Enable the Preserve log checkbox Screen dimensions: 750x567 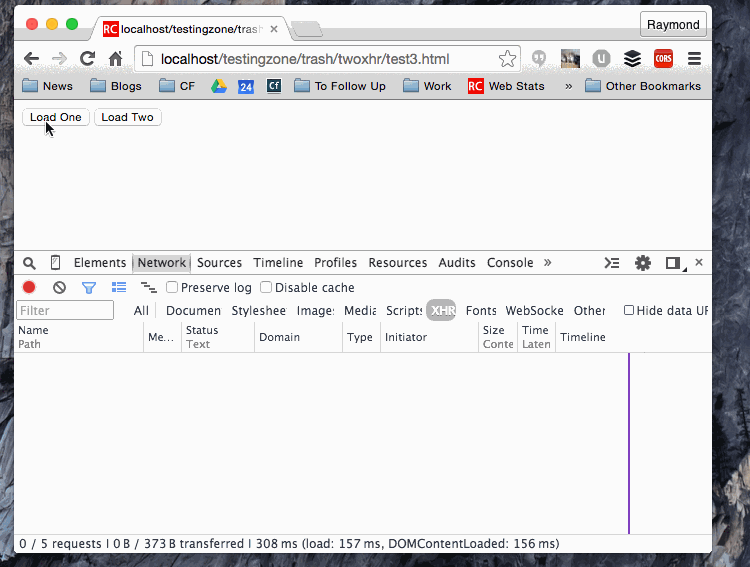(x=172, y=287)
